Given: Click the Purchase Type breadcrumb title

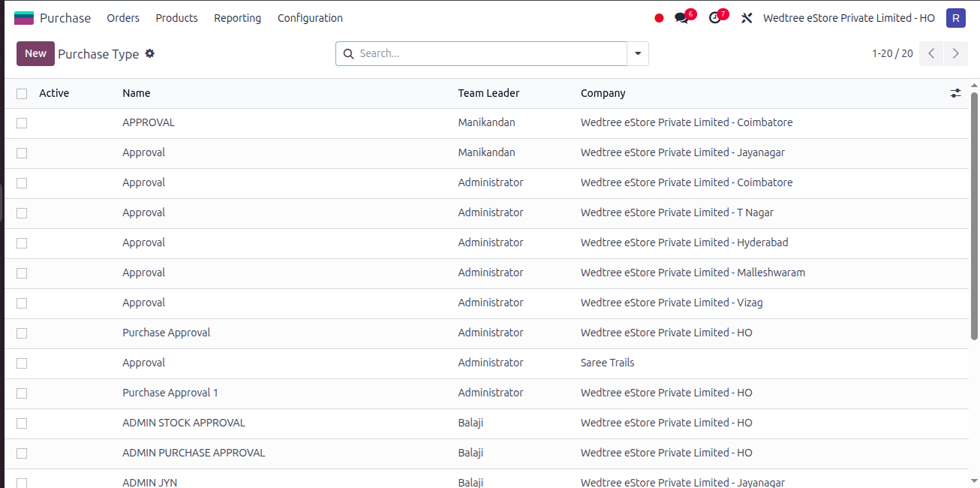Looking at the screenshot, I should pyautogui.click(x=98, y=54).
